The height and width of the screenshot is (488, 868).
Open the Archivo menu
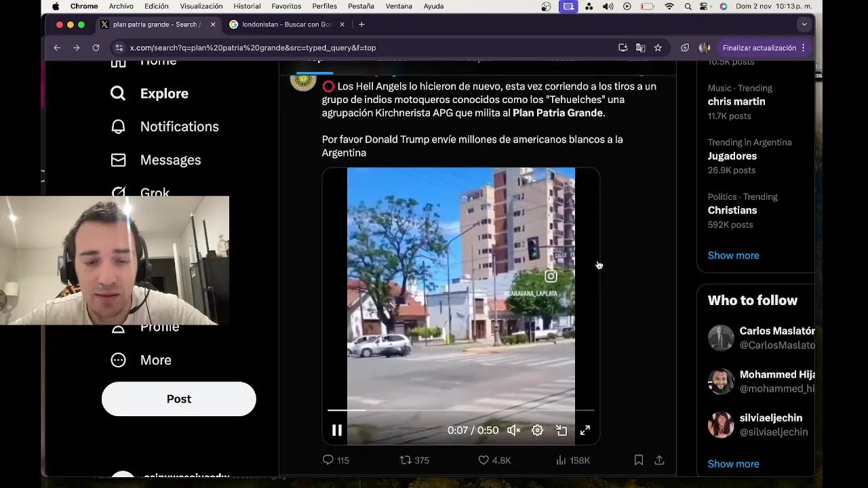(121, 6)
